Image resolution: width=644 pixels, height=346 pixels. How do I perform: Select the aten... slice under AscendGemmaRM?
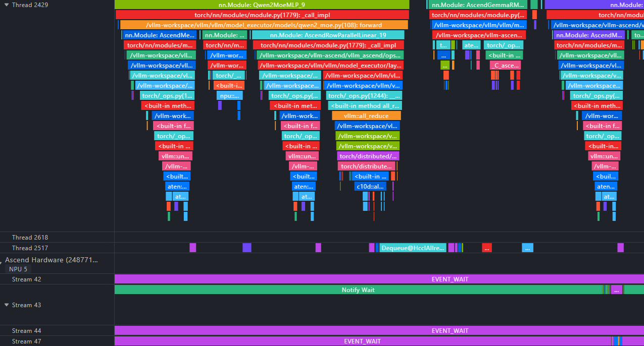[x=471, y=45]
